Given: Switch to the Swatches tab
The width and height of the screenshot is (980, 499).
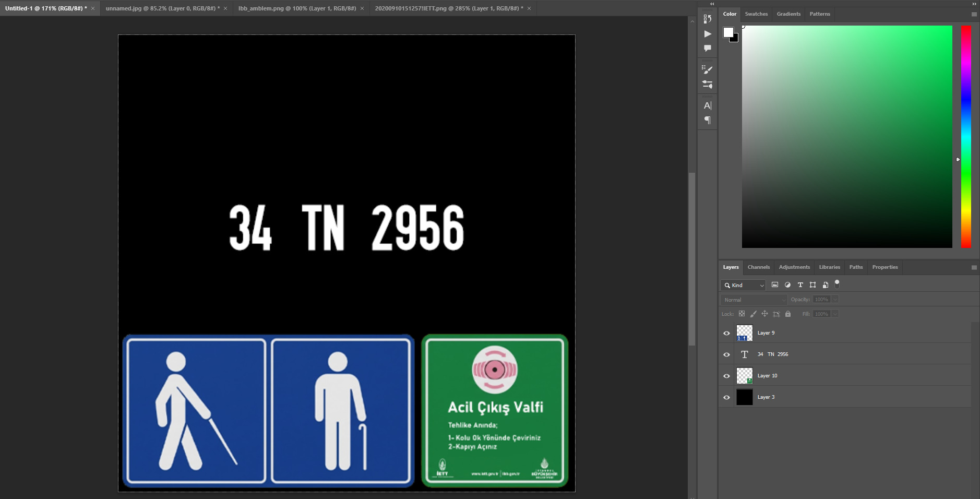Looking at the screenshot, I should click(756, 14).
